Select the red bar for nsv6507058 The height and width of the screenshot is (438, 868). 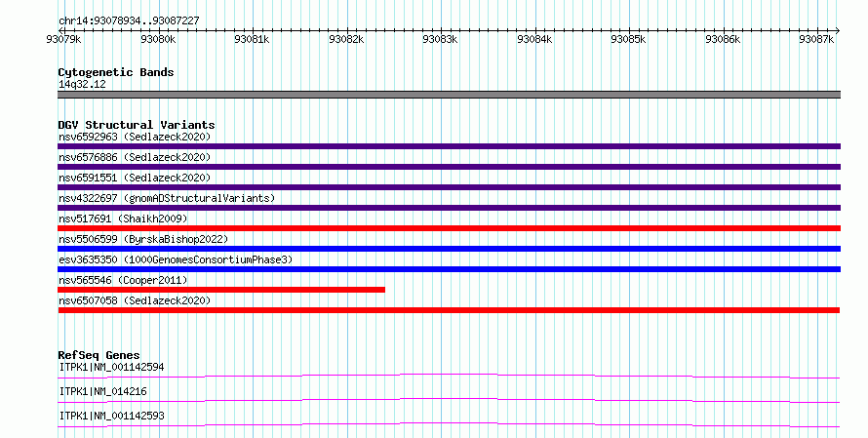[449, 310]
